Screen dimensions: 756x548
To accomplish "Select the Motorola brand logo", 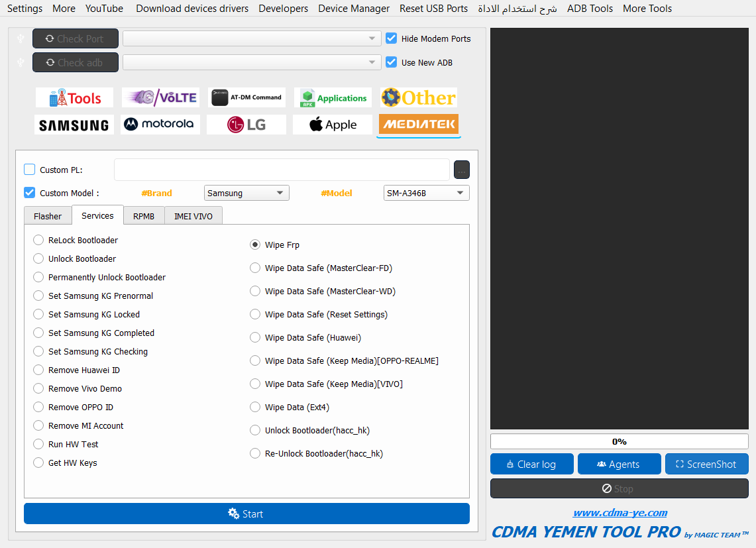I will 160,125.
